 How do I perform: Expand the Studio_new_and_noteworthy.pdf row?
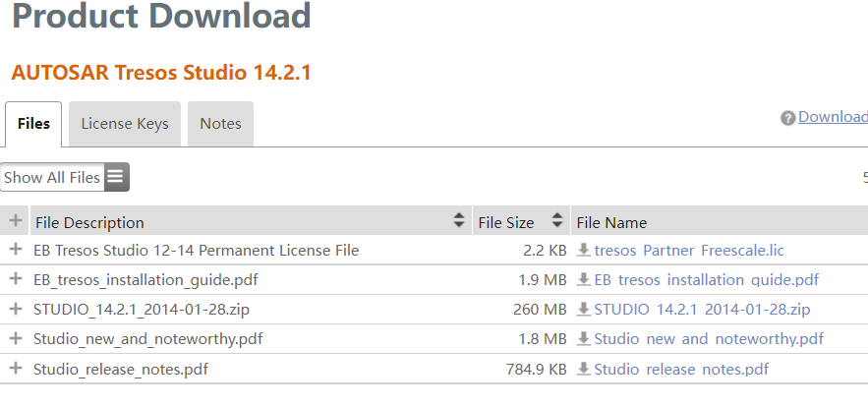pyautogui.click(x=15, y=339)
